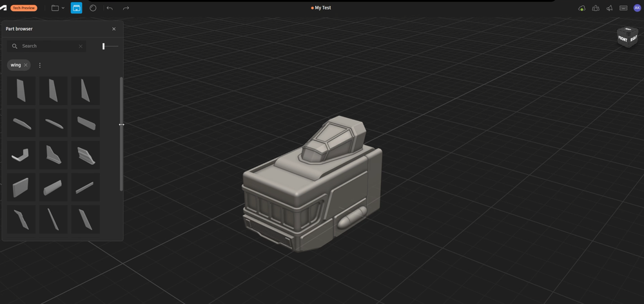Select the middle slim fin thumbnail in row two
The image size is (644, 304).
click(x=54, y=122)
